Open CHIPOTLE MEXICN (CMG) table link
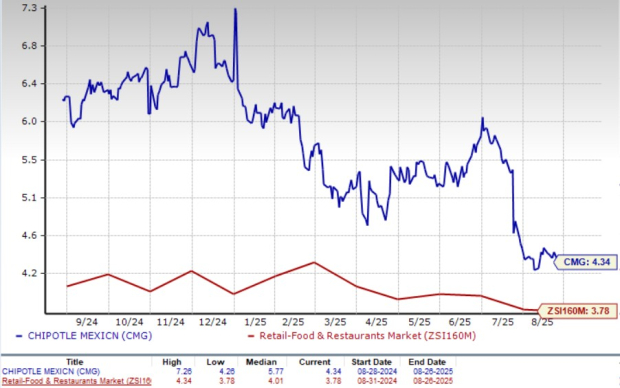 [x=51, y=372]
